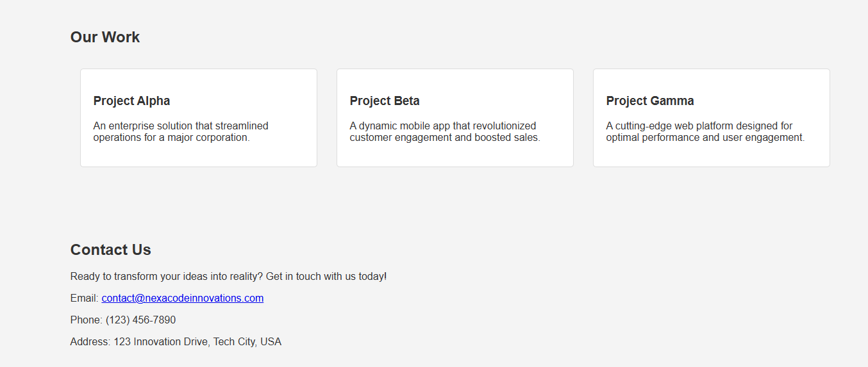
Task: Click the Project Alpha enterprise solution description
Action: (x=180, y=131)
